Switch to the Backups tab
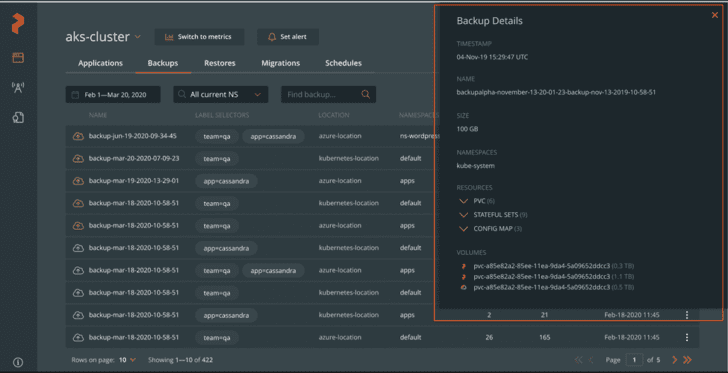The height and width of the screenshot is (373, 728). click(x=163, y=63)
